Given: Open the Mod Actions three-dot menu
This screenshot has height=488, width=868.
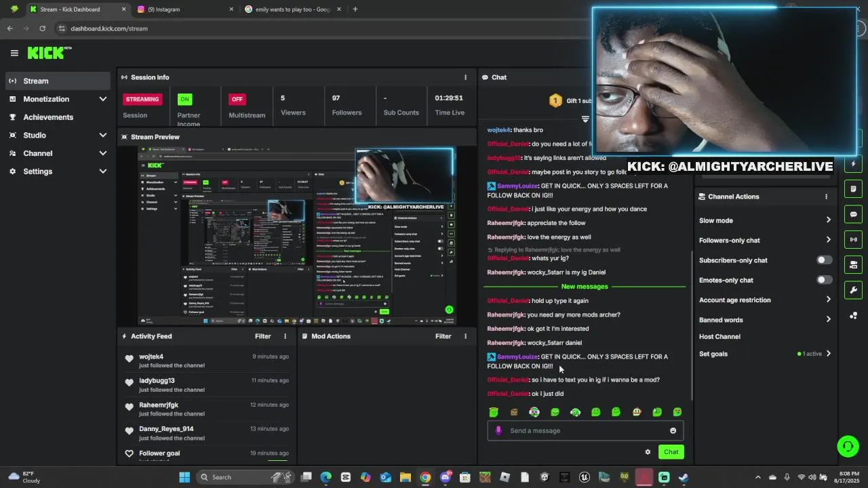Looking at the screenshot, I should click(465, 336).
